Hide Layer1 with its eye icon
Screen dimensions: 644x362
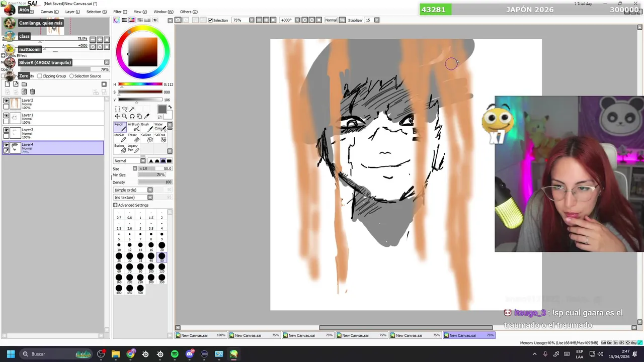coord(6,116)
